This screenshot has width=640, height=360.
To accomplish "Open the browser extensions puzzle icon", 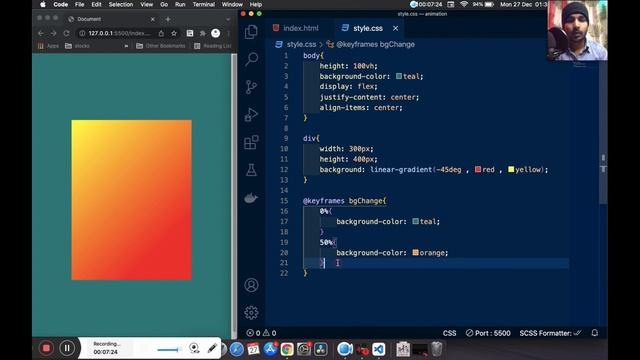I will [x=203, y=33].
